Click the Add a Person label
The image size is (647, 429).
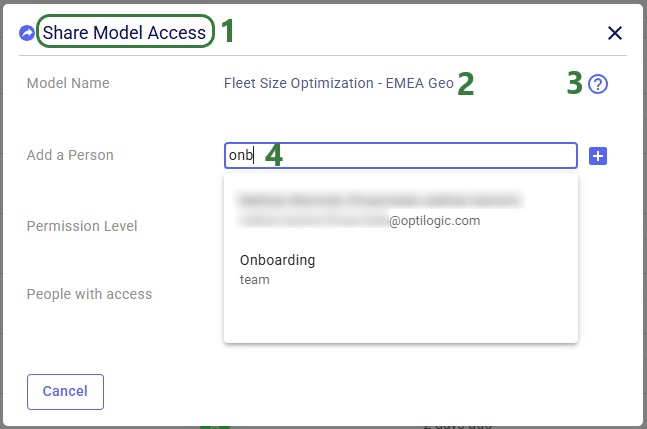click(x=70, y=155)
